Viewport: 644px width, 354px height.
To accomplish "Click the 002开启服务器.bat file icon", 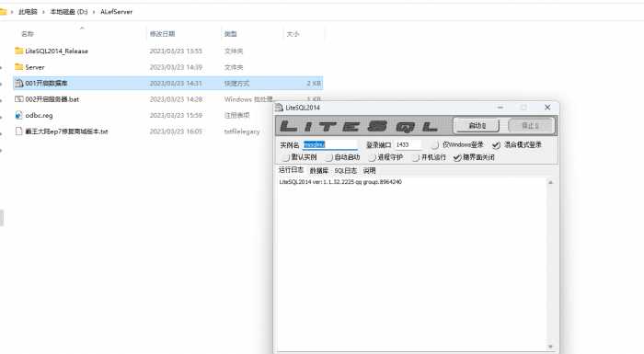I will pyautogui.click(x=19, y=99).
